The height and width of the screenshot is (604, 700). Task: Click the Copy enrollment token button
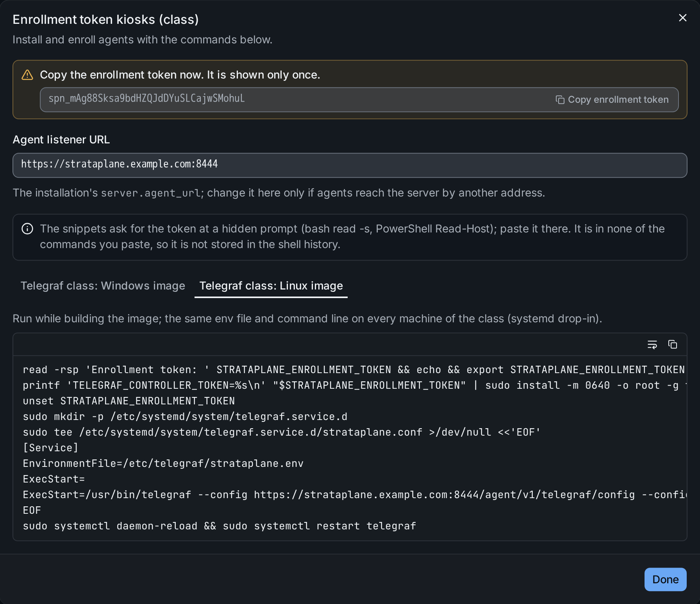[x=612, y=100]
